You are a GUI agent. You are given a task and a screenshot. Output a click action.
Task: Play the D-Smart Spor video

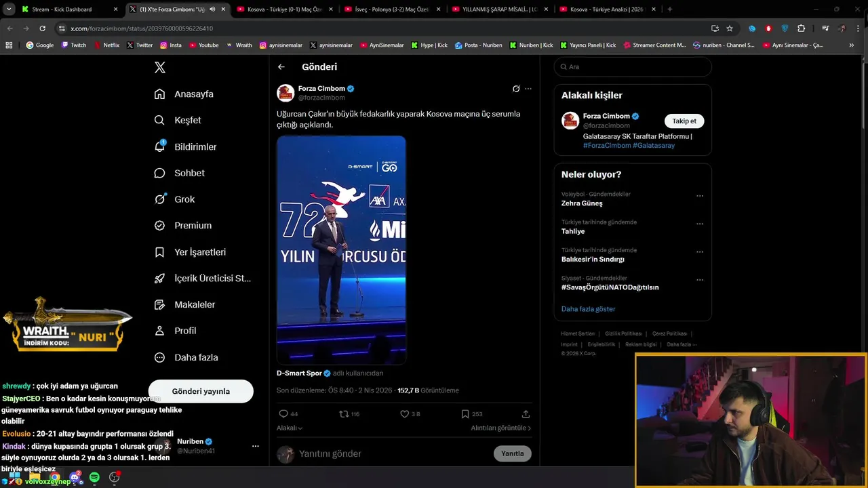pyautogui.click(x=341, y=250)
